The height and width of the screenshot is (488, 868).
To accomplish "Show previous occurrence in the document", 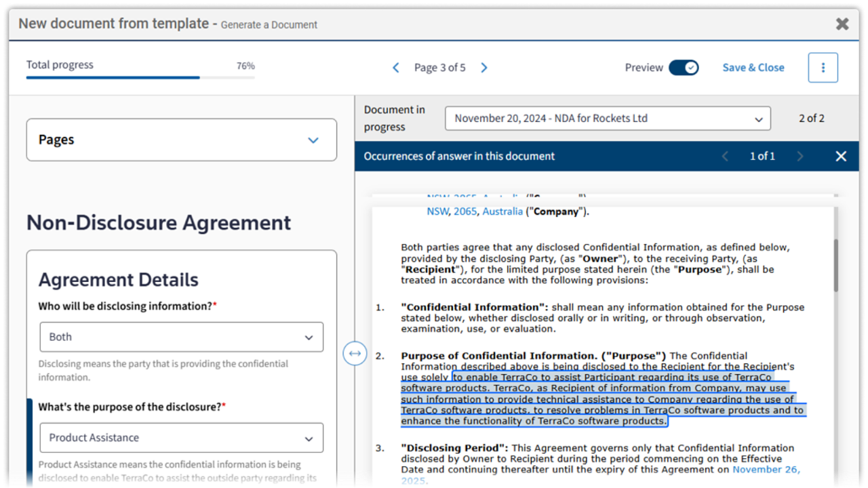I will click(x=725, y=157).
